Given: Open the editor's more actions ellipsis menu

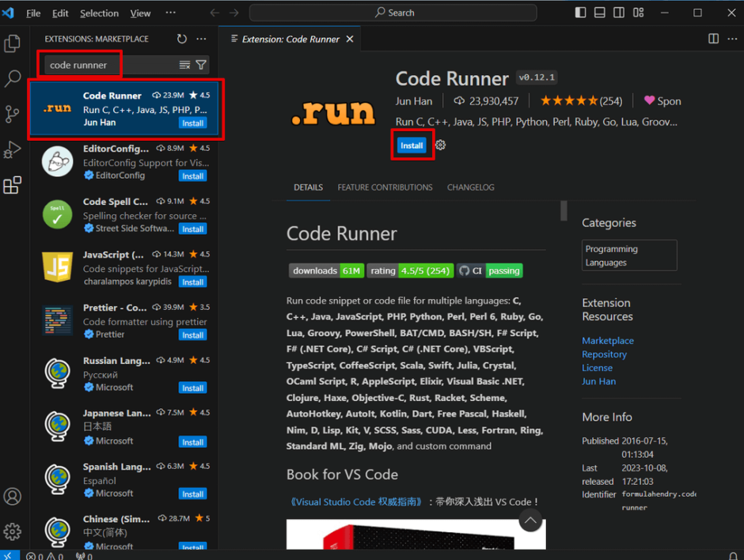Looking at the screenshot, I should click(x=732, y=38).
